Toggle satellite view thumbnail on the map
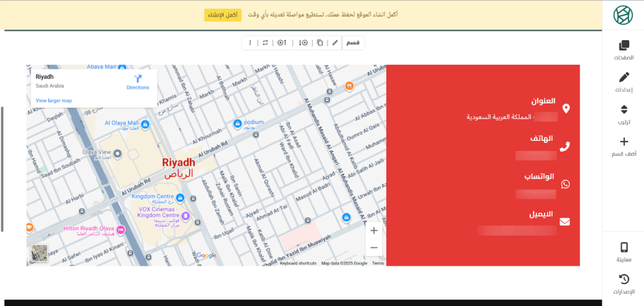 pos(39,252)
